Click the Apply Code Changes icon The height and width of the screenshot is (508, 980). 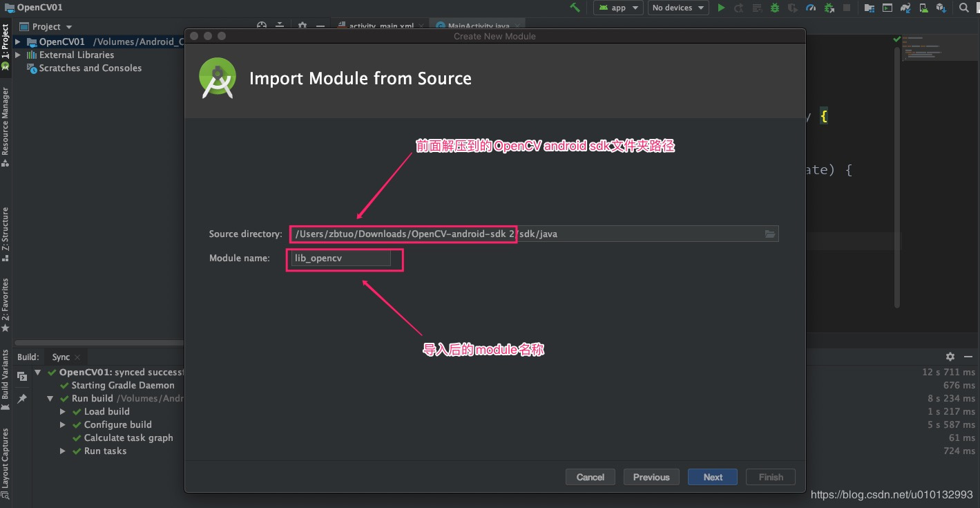757,8
